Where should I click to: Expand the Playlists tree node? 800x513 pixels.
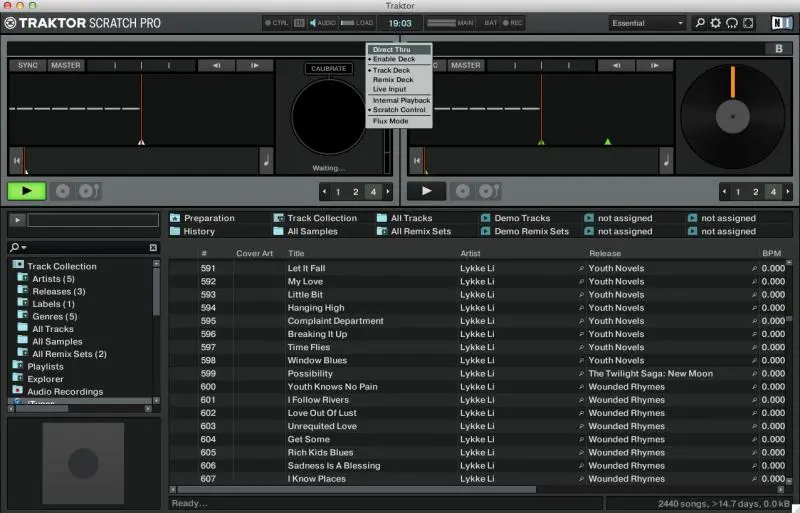[x=18, y=366]
